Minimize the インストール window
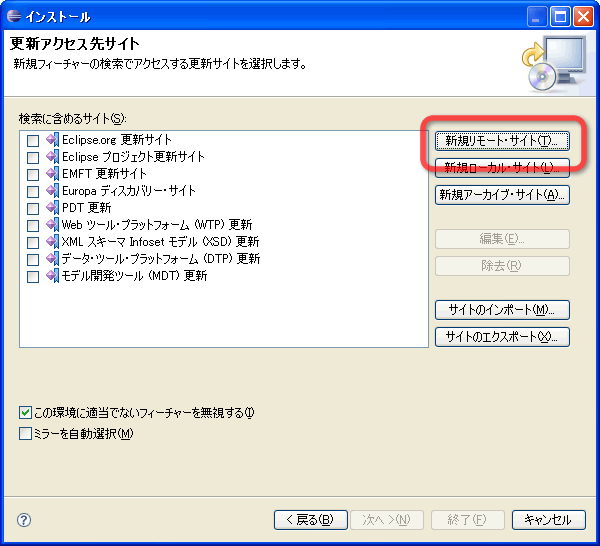Viewport: 600px width, 546px height. pyautogui.click(x=537, y=17)
